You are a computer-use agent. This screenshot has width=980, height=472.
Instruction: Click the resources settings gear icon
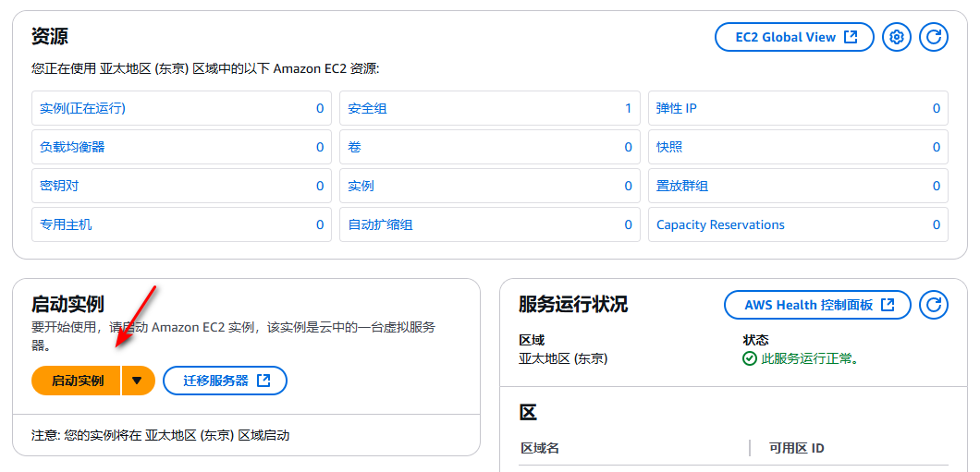(896, 37)
